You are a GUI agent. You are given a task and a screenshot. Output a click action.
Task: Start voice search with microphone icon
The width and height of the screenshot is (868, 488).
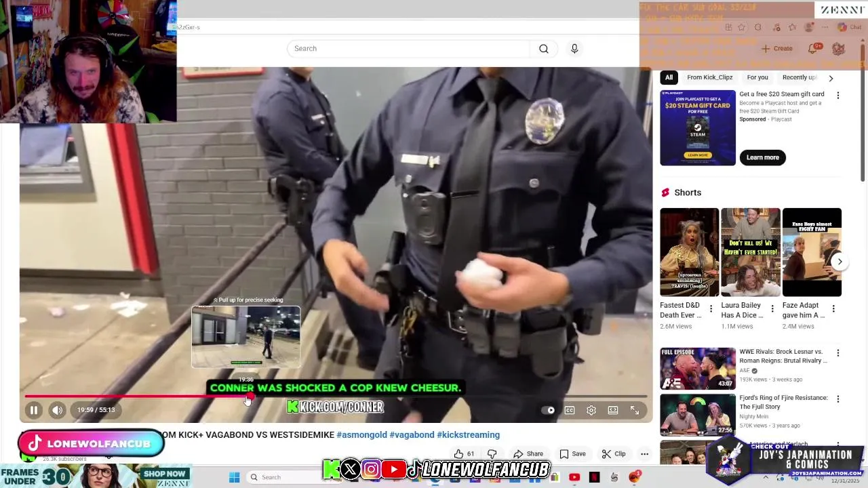(574, 49)
